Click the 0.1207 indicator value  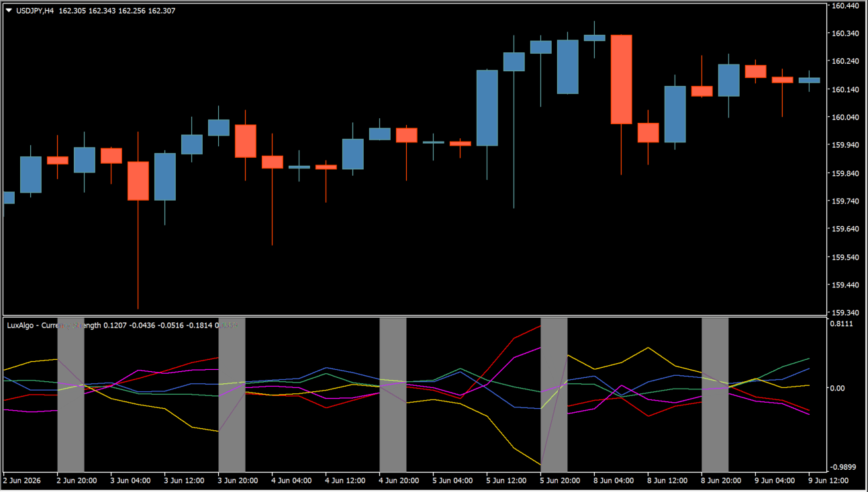tap(115, 325)
